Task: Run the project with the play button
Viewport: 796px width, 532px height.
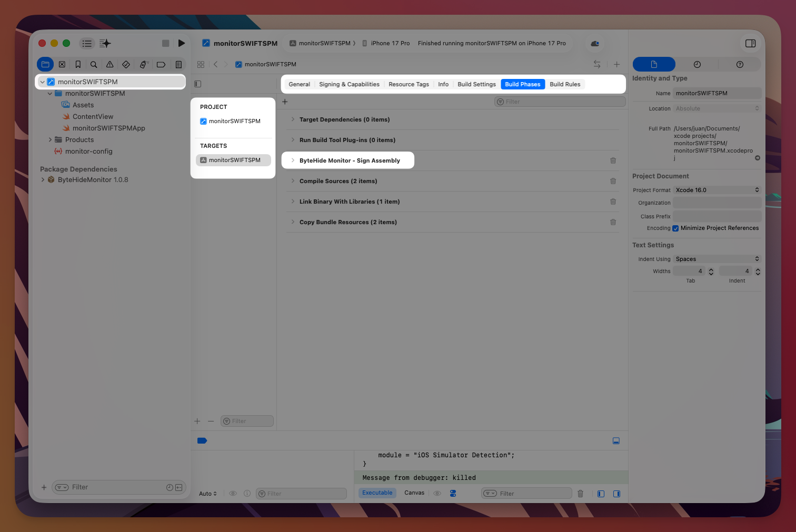Action: click(182, 43)
